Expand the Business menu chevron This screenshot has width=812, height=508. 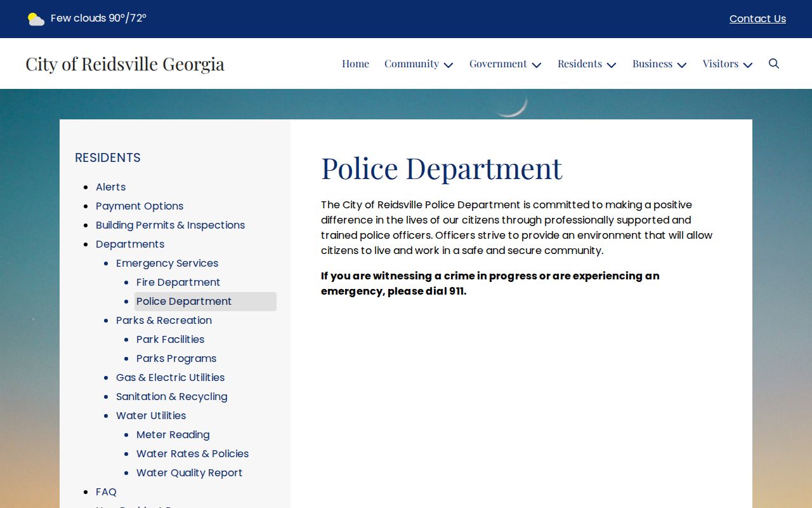pos(682,65)
